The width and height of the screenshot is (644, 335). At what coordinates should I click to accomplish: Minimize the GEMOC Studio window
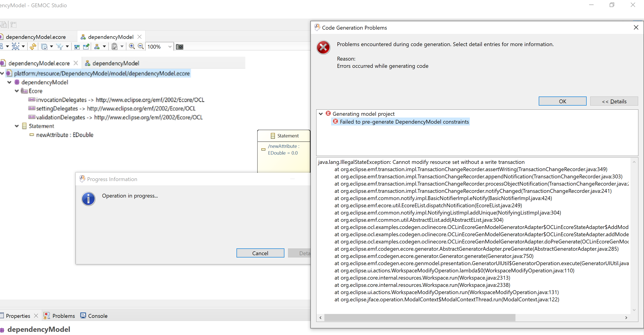tap(591, 5)
